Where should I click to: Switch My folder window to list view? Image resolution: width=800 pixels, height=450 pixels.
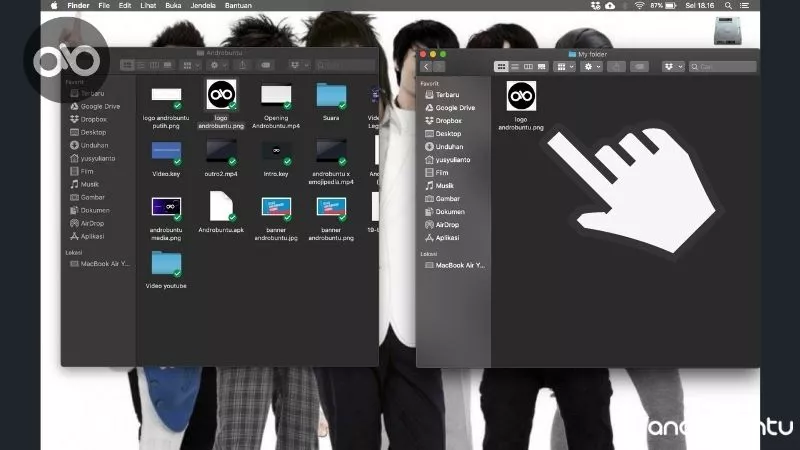click(x=515, y=67)
